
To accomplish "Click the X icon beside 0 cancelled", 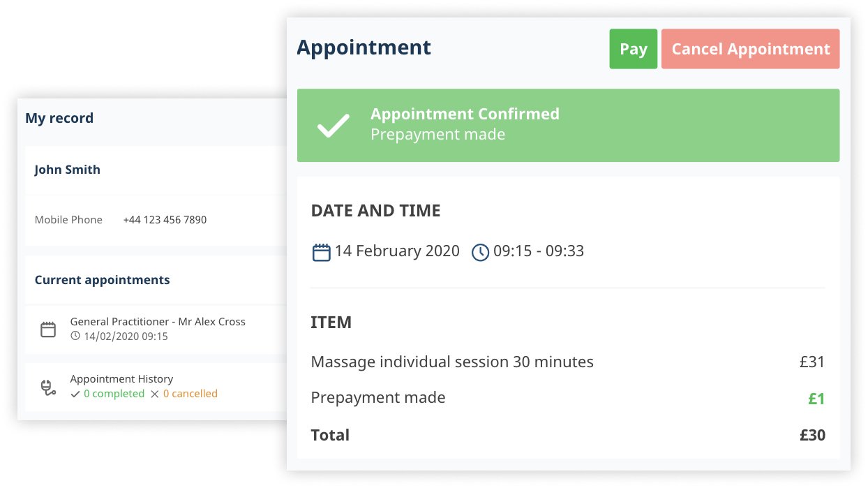I will click(155, 394).
